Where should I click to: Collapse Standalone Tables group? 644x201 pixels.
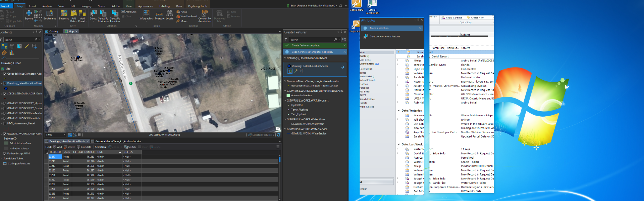coord(2,159)
